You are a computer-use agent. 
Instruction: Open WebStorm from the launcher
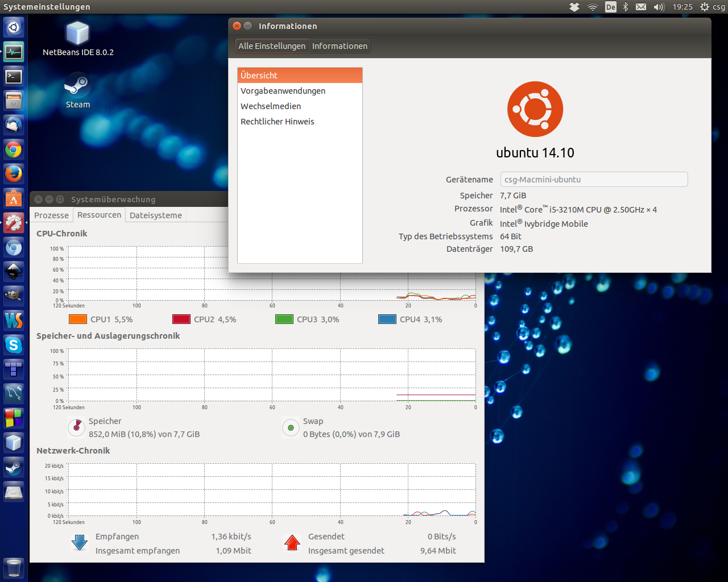point(14,321)
